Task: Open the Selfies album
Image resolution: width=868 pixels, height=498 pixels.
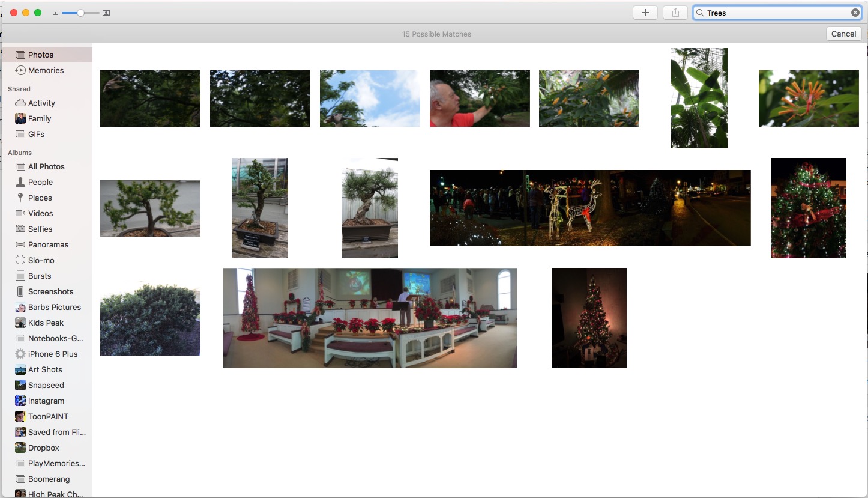Action: [40, 229]
